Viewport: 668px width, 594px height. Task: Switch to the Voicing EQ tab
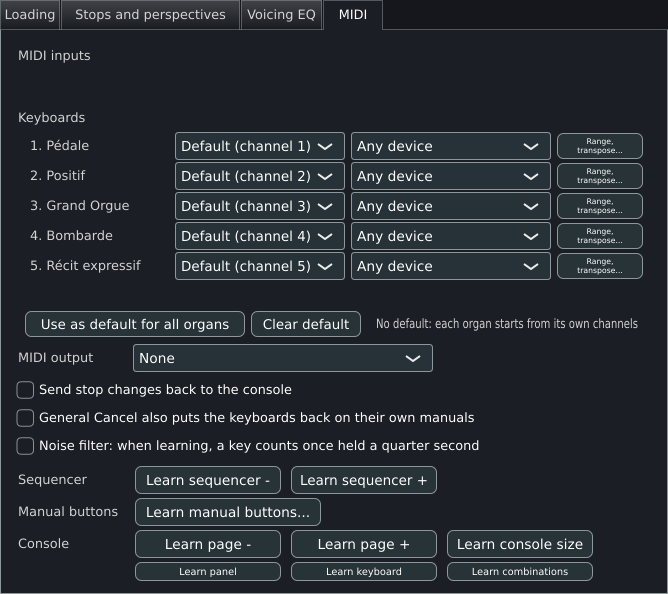point(281,15)
